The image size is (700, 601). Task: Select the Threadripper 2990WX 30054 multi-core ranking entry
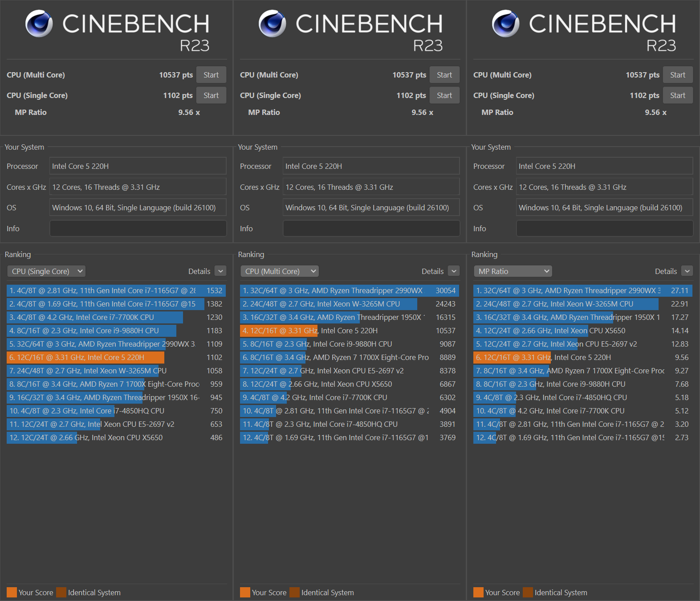pos(350,290)
